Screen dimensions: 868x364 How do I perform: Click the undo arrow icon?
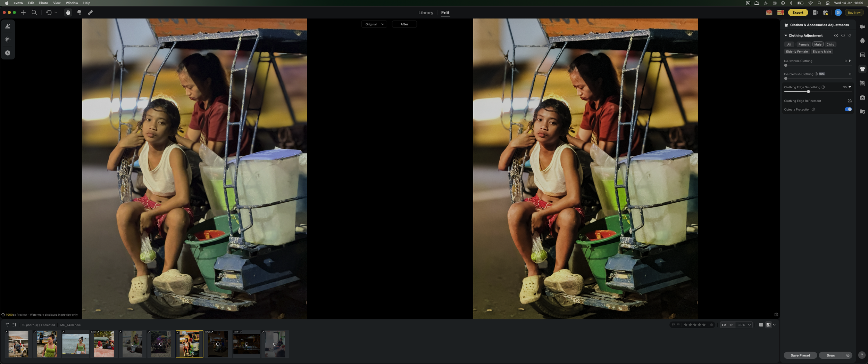pos(49,13)
